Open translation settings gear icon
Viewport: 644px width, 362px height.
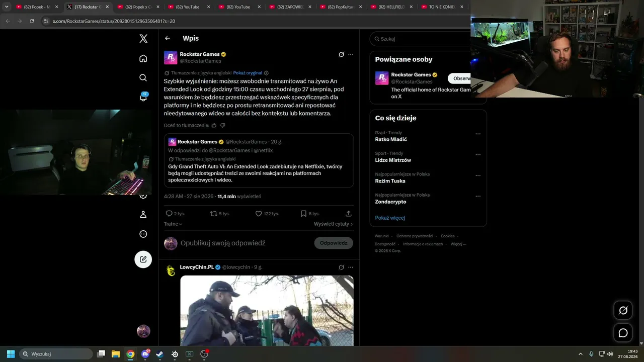(x=267, y=73)
